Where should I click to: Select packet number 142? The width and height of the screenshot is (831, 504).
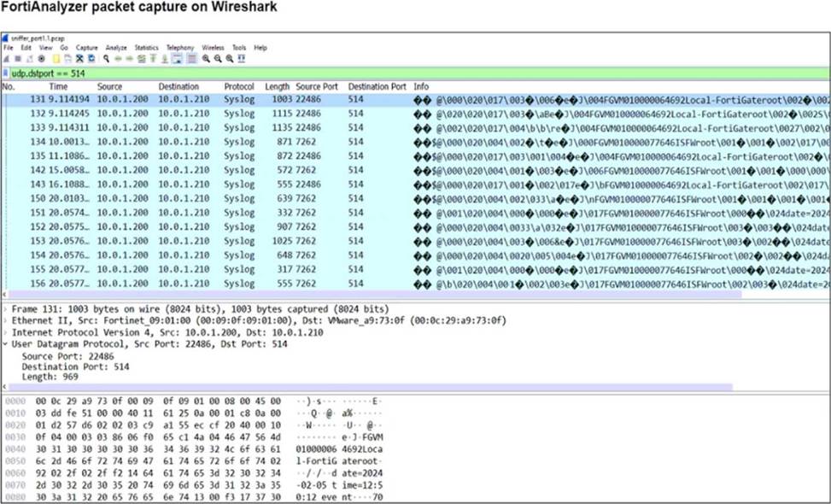[x=415, y=170]
